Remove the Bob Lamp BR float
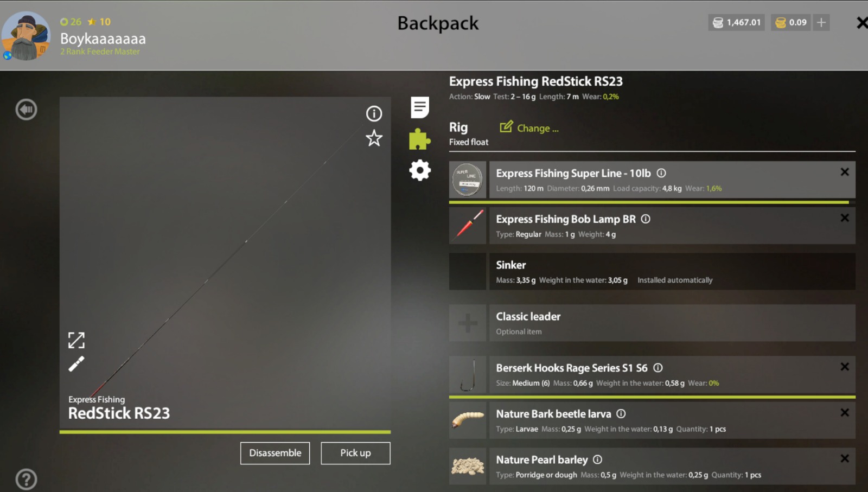Image resolution: width=868 pixels, height=492 pixels. coord(845,218)
